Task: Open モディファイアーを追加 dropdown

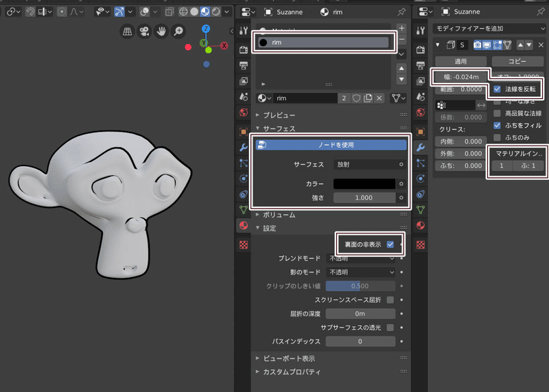Action: click(x=489, y=28)
